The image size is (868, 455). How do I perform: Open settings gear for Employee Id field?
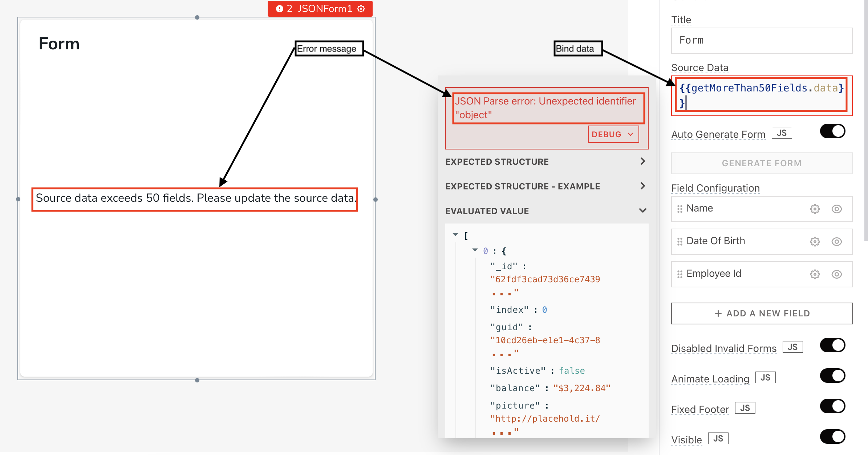pos(815,274)
